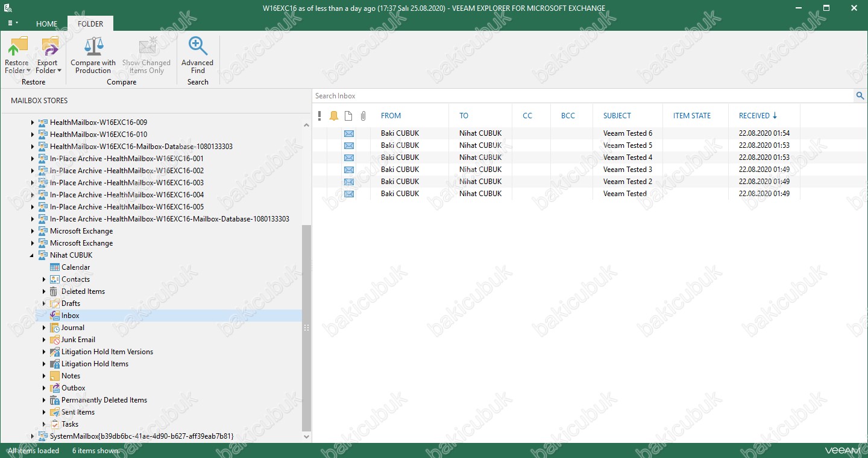The height and width of the screenshot is (458, 868).
Task: Click Compare with Production
Action: pos(93,56)
